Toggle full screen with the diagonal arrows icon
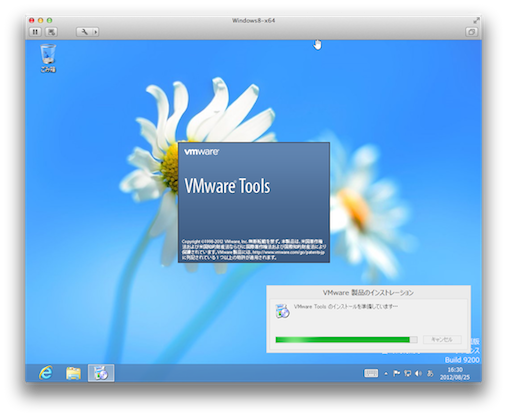This screenshot has width=507, height=417. click(x=476, y=21)
